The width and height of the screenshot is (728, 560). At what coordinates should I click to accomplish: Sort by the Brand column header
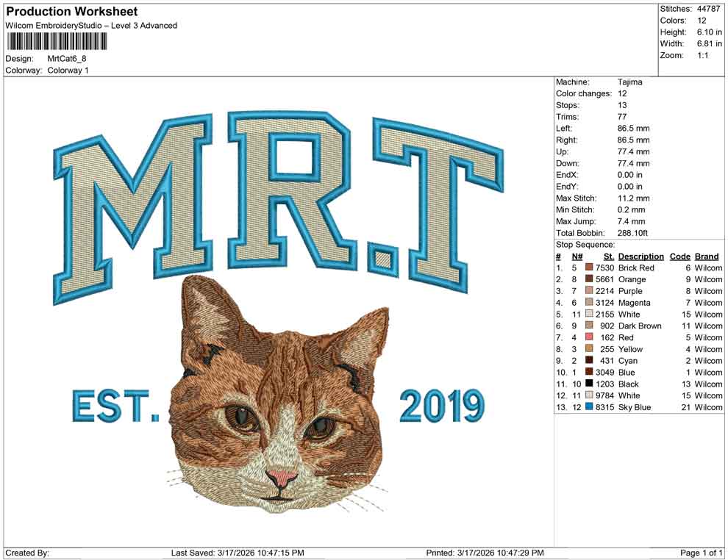(707, 256)
